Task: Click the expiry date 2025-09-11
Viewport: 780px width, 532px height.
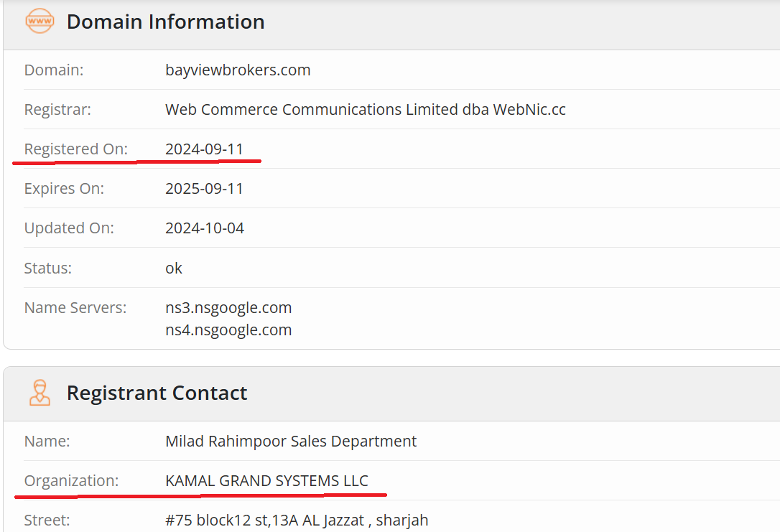Action: coord(205,189)
